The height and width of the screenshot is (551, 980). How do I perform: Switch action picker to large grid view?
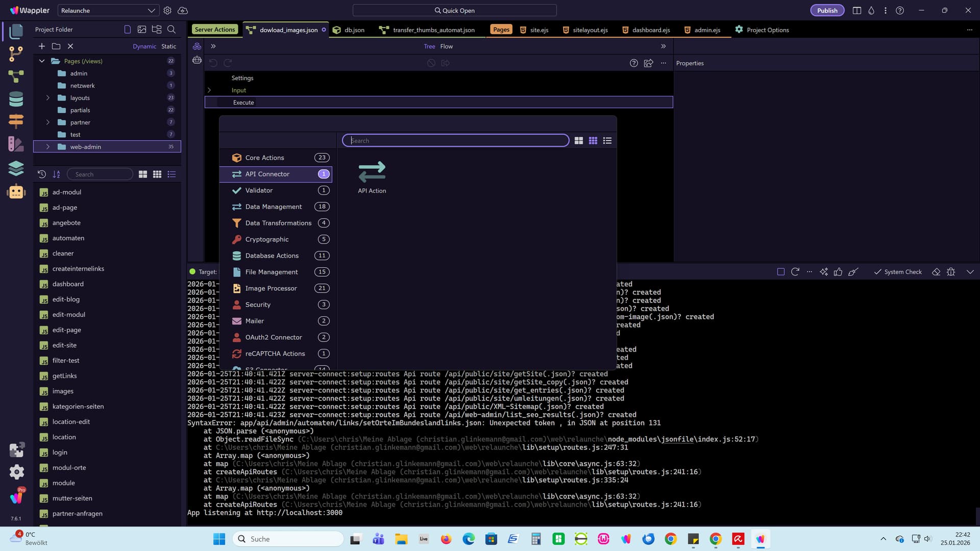click(578, 140)
